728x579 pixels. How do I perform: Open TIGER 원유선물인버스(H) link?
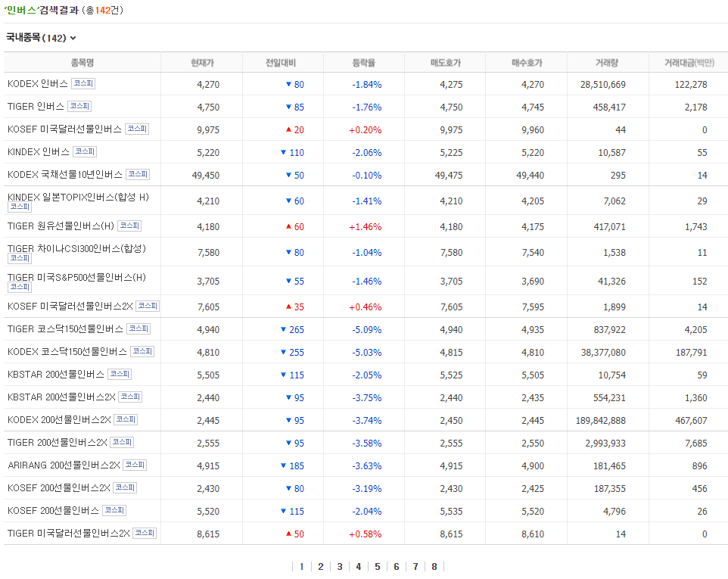click(61, 226)
